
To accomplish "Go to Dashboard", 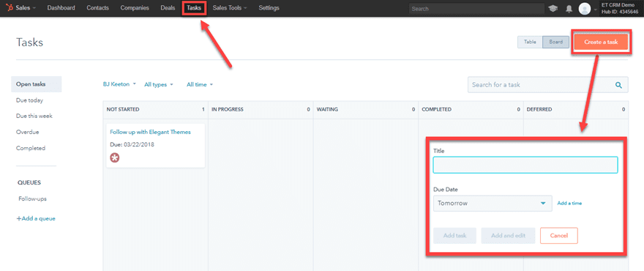I will point(61,8).
